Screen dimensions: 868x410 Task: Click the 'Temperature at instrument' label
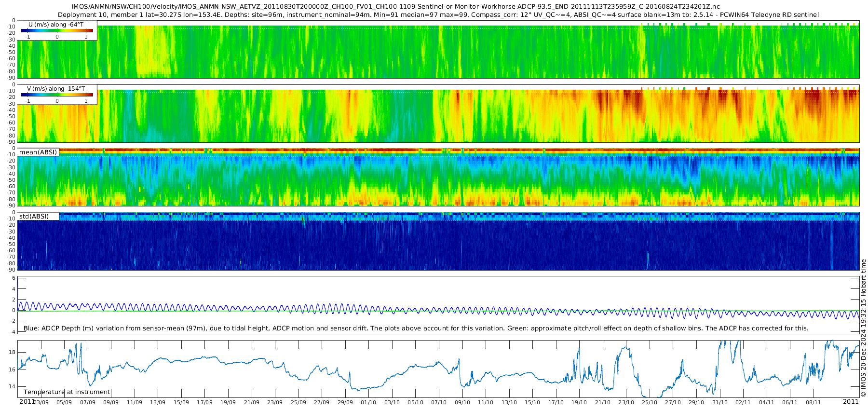(67, 392)
